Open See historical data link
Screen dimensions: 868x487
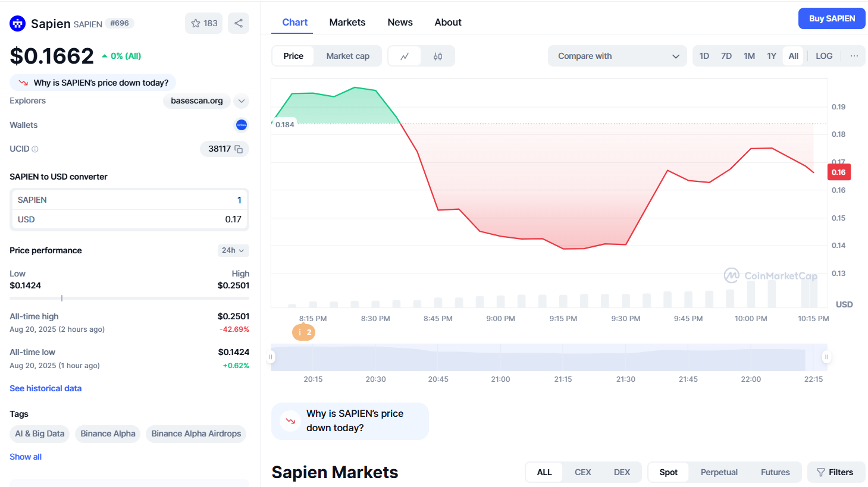(x=46, y=388)
